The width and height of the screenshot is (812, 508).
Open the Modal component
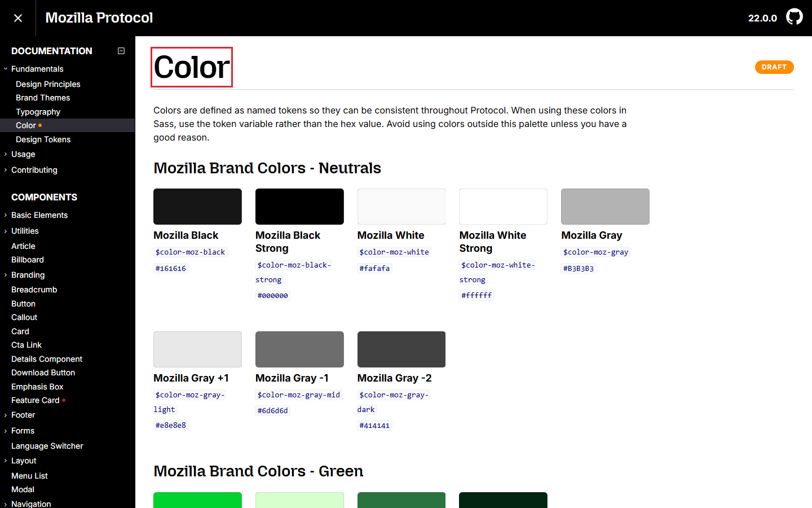[23, 489]
